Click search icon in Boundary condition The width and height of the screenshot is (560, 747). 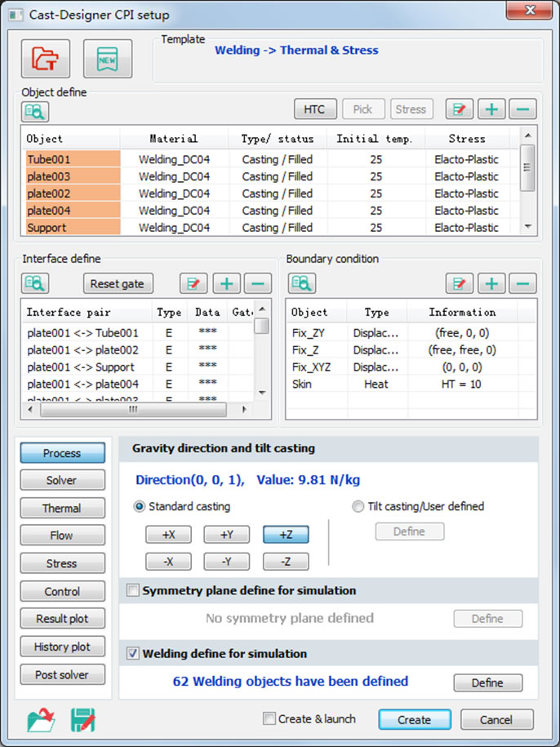tap(302, 283)
